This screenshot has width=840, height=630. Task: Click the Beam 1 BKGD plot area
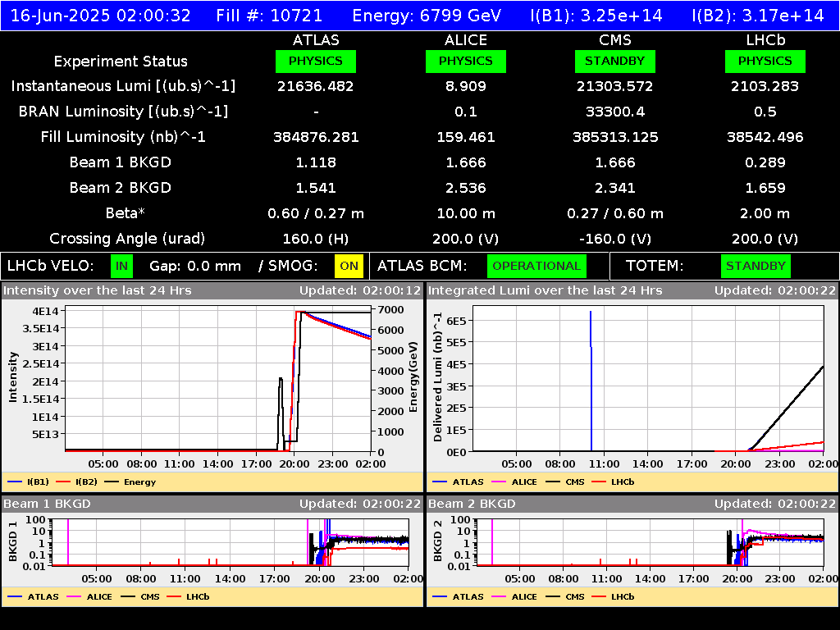(231, 541)
